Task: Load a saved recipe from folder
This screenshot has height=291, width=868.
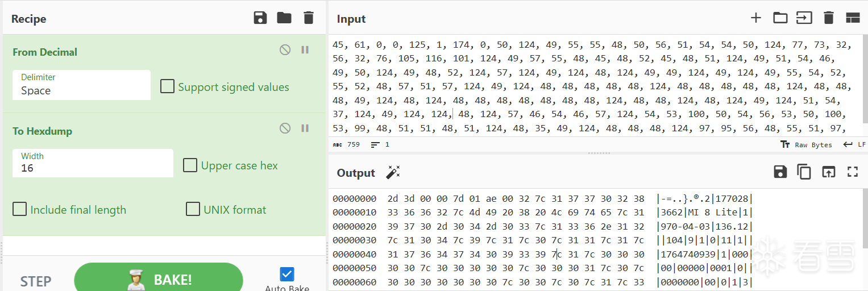Action: 284,18
